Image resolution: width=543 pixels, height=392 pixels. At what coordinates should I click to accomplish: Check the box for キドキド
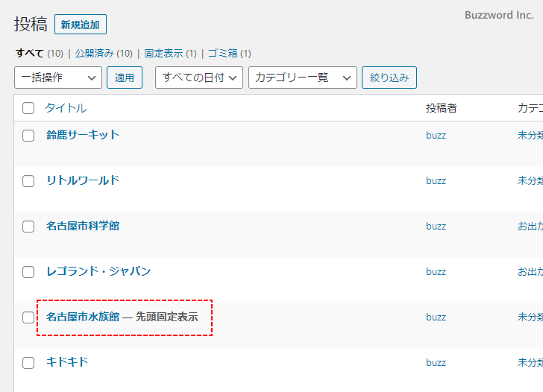28,363
